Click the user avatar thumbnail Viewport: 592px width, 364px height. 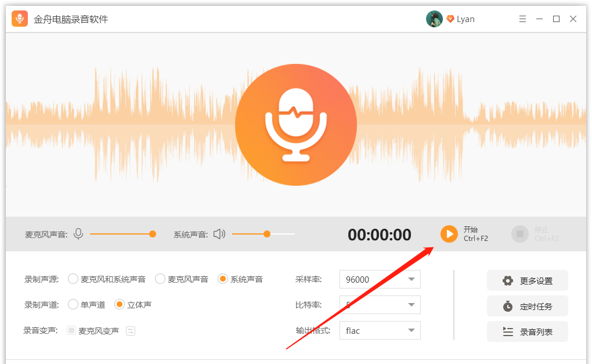pyautogui.click(x=434, y=19)
